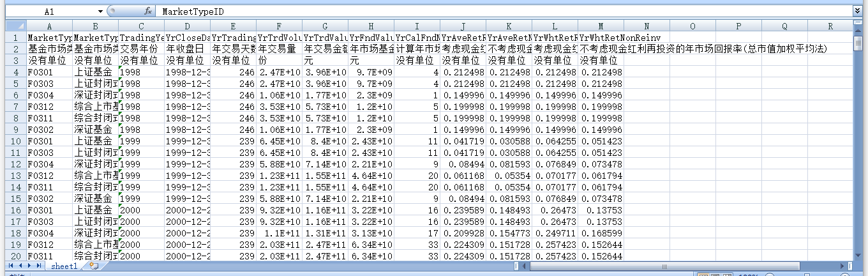Click the fx Insert Function icon

coord(148,11)
